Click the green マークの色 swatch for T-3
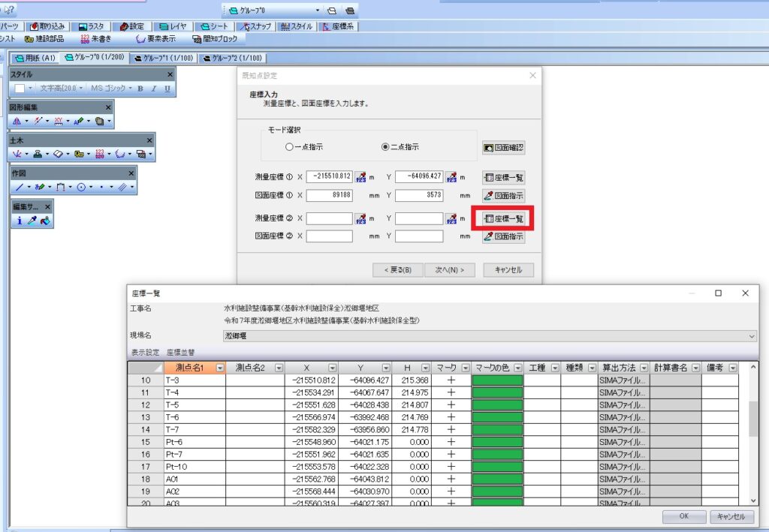The width and height of the screenshot is (769, 532). (496, 380)
